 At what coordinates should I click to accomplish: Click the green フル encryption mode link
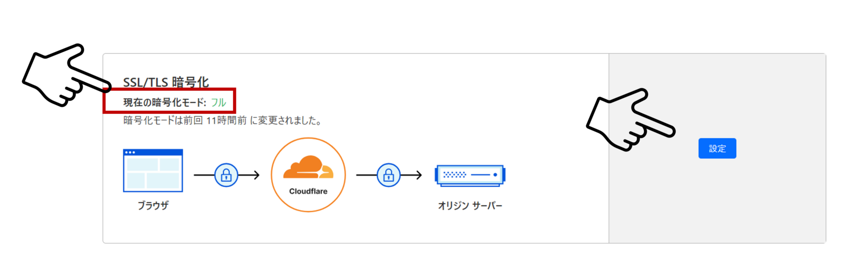point(218,102)
